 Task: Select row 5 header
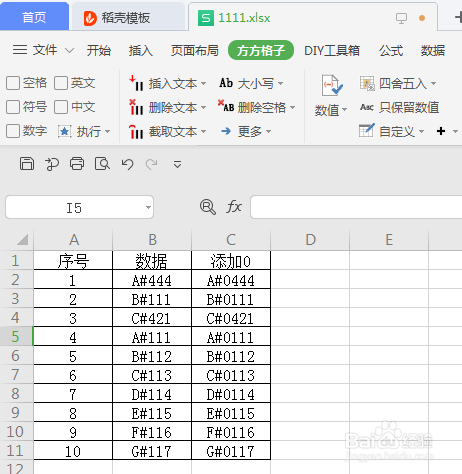16,336
